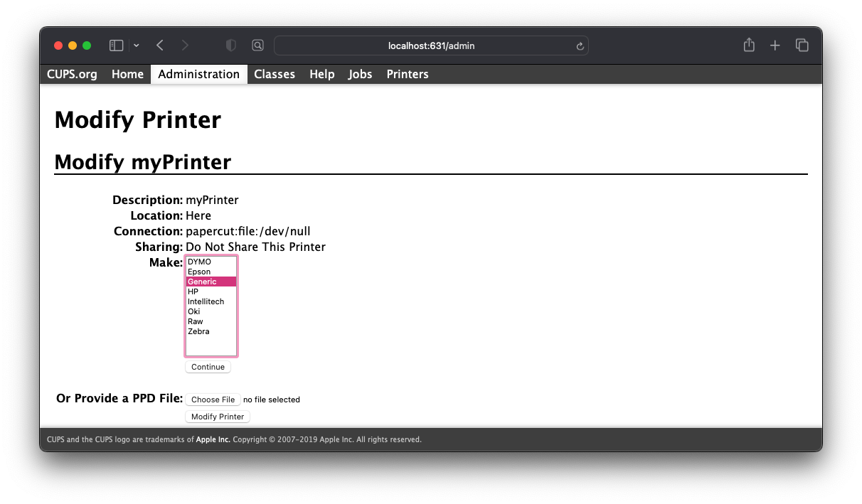
Task: Click the papercut:file:/dev/null connection text
Action: 248,231
